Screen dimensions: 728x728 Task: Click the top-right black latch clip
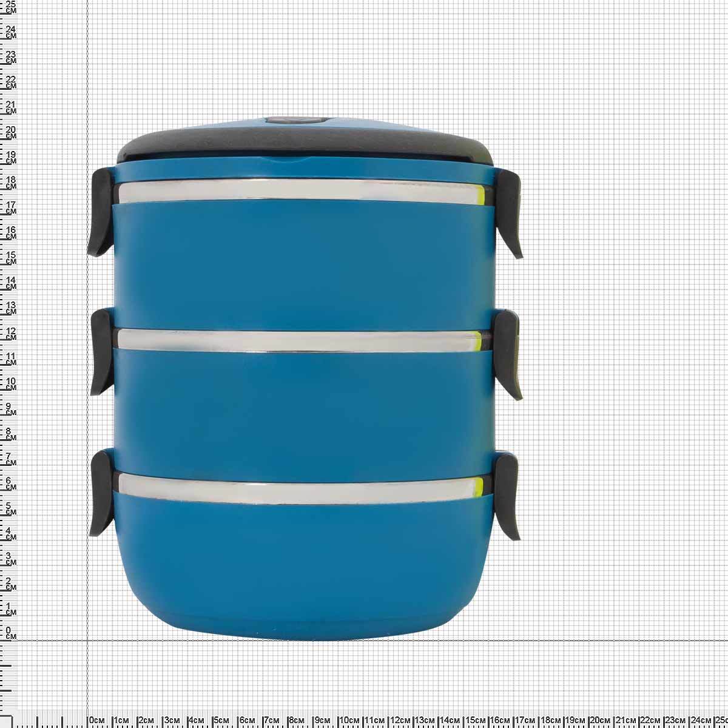(x=509, y=212)
